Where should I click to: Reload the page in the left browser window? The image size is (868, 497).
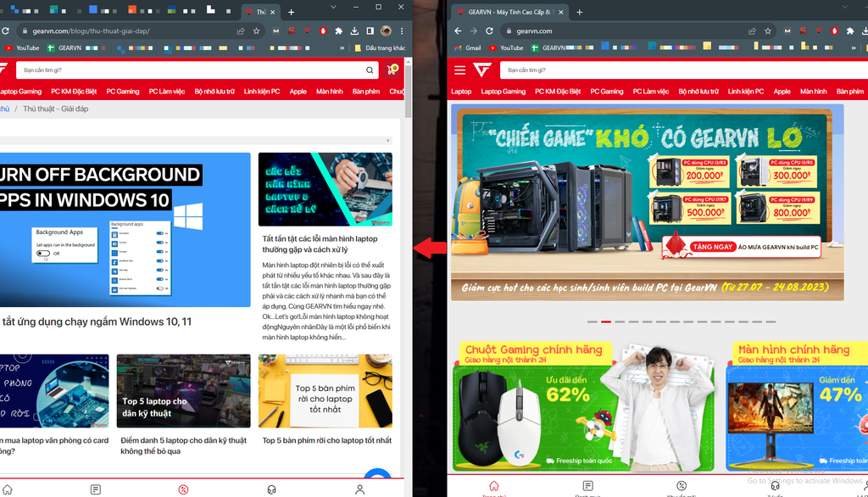(5, 31)
